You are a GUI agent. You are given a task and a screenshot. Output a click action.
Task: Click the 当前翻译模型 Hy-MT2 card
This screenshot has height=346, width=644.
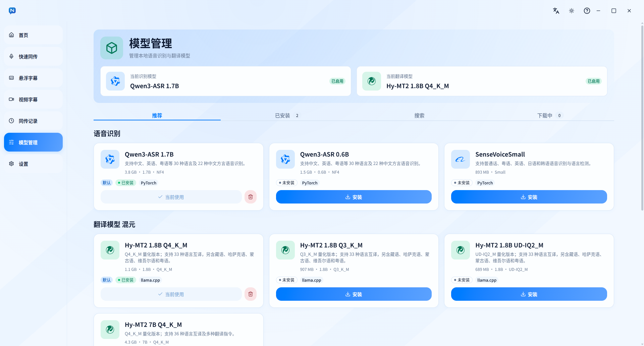pyautogui.click(x=482, y=81)
